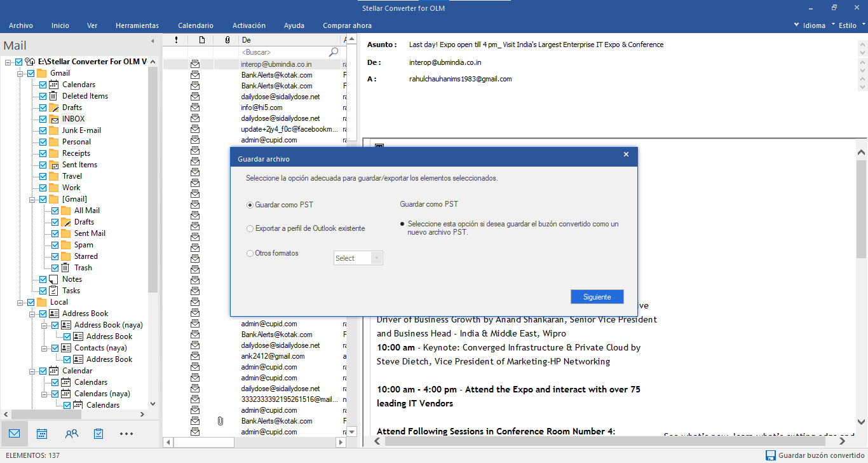Screen dimensions: 868x463
Task: Close the Guardar archivo dialog
Action: click(626, 155)
